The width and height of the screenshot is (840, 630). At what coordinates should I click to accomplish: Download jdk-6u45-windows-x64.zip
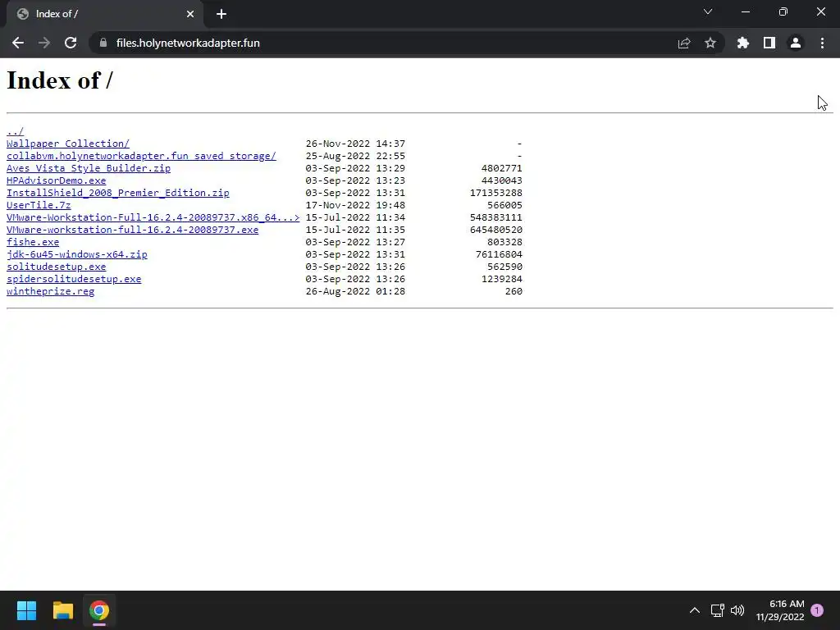pyautogui.click(x=76, y=254)
